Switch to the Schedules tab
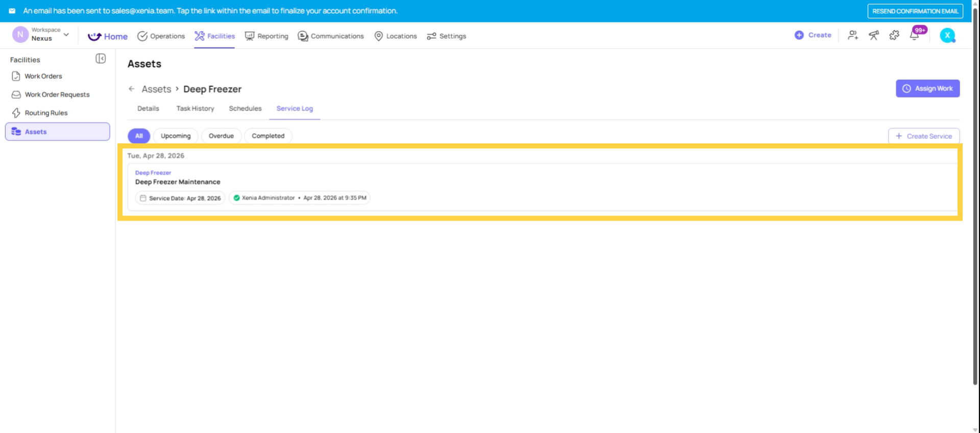This screenshot has width=980, height=433. [x=245, y=109]
